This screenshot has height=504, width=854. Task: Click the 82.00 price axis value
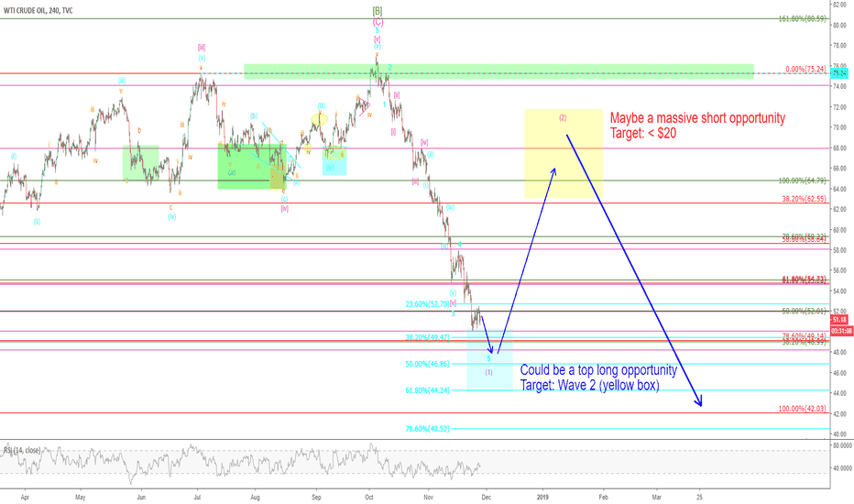[x=839, y=5]
